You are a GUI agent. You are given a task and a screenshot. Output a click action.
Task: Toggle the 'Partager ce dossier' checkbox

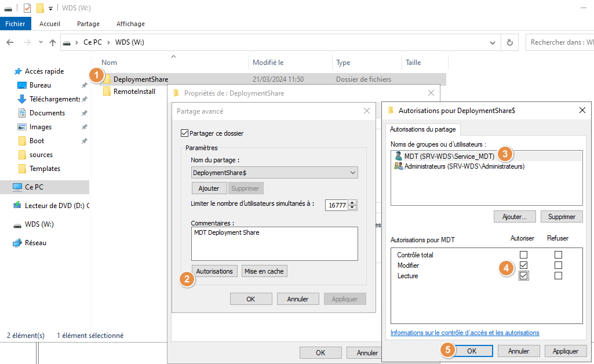click(x=185, y=133)
